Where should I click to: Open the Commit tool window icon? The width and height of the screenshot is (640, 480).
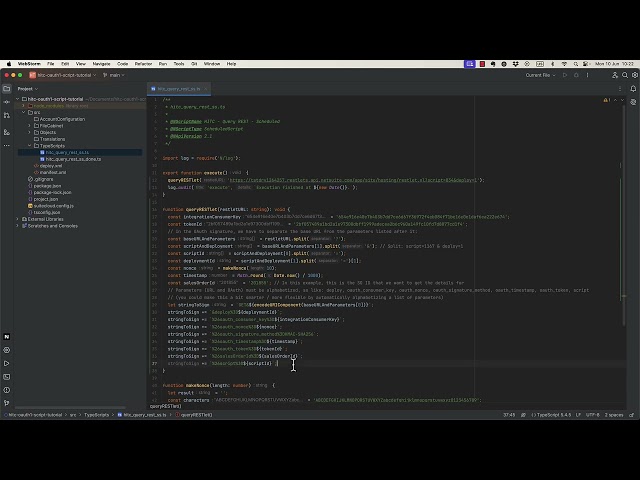click(7, 102)
